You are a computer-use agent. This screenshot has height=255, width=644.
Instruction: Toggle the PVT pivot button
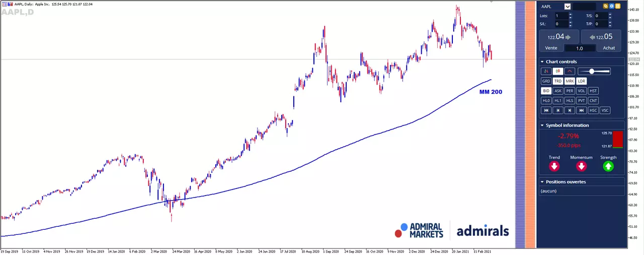click(x=582, y=100)
